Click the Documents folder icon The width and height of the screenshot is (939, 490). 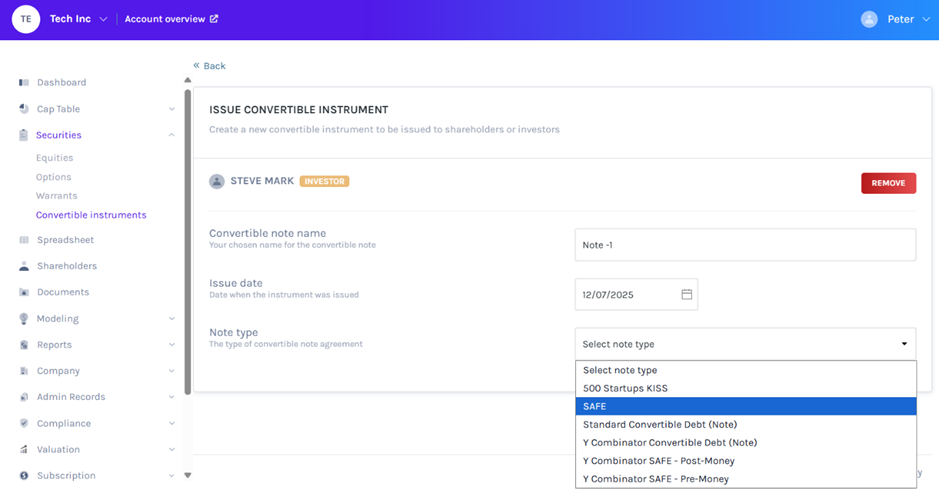(x=24, y=292)
